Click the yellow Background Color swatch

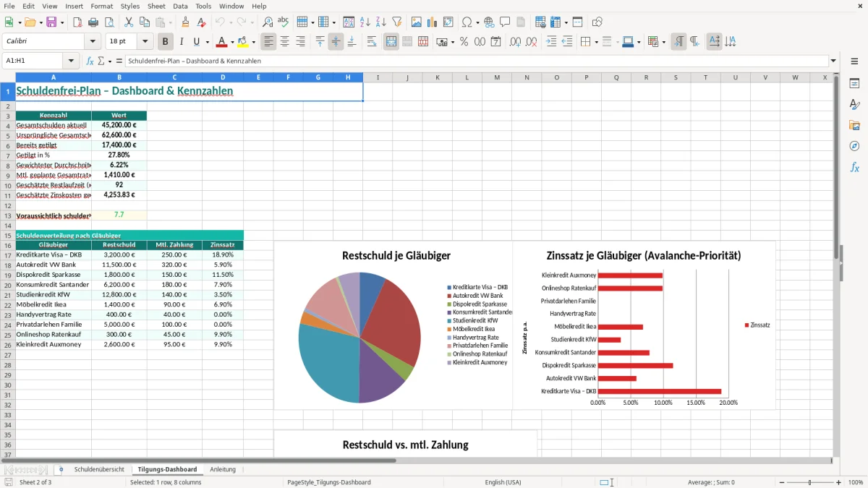click(x=243, y=42)
